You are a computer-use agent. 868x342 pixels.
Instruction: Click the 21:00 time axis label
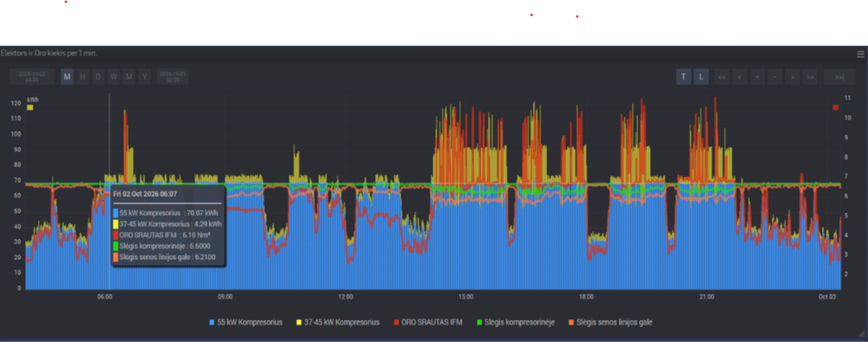coord(707,296)
